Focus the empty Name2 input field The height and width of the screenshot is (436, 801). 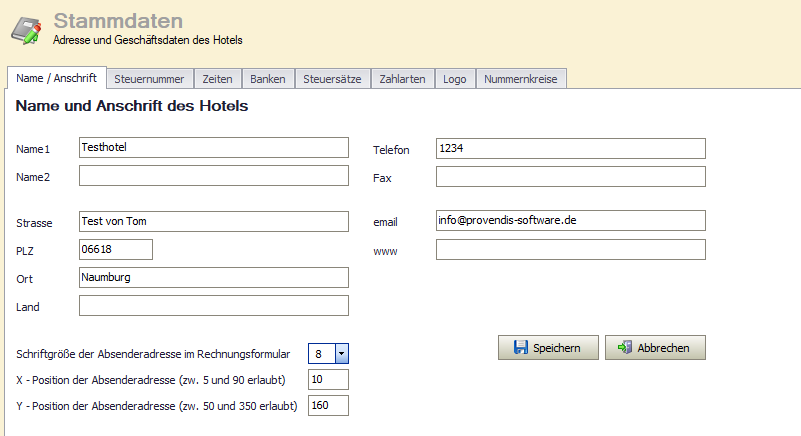[x=213, y=177]
